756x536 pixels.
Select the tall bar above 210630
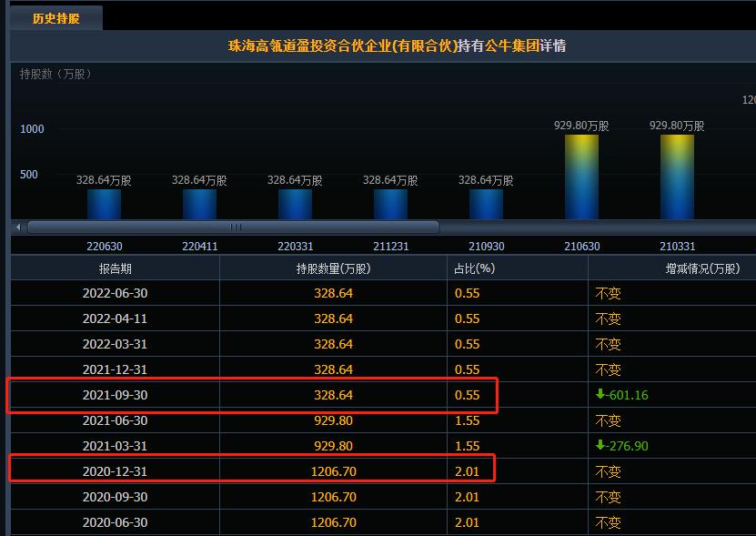point(581,177)
